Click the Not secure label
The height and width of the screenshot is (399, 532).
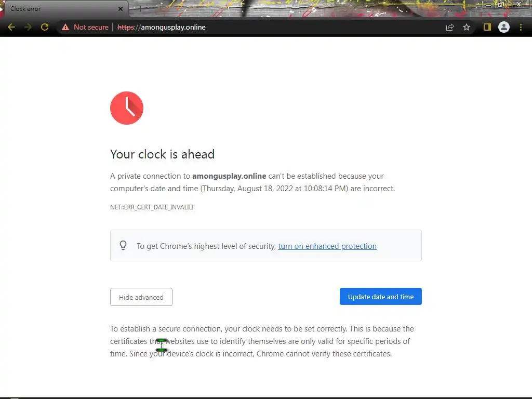tap(91, 27)
